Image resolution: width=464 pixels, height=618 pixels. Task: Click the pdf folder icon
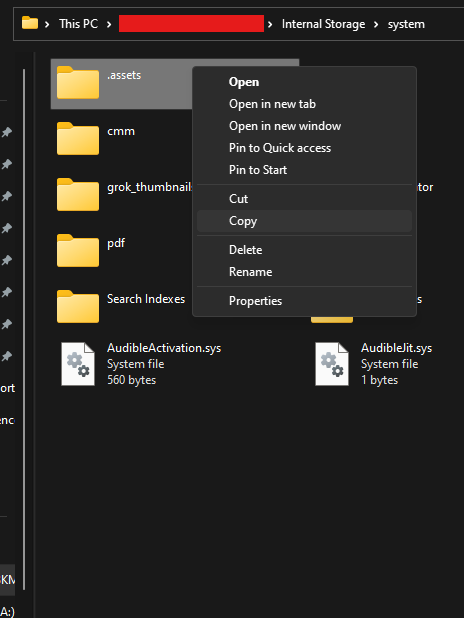pos(78,250)
